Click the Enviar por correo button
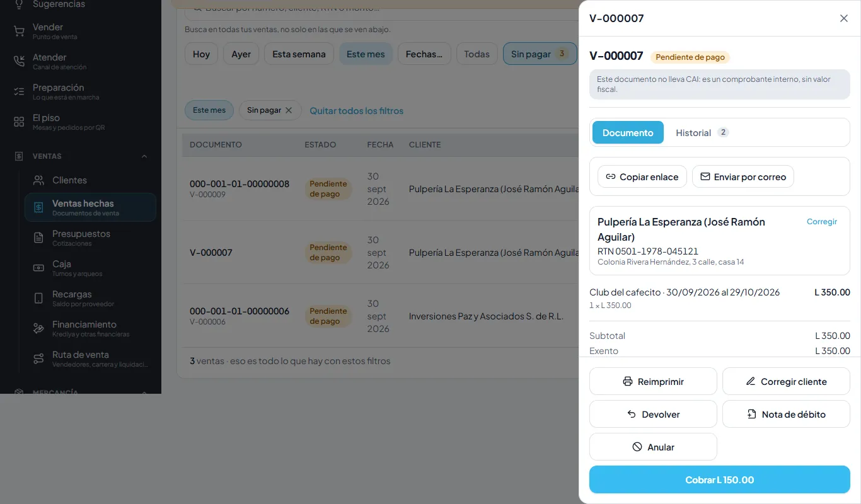This screenshot has width=861, height=504. tap(743, 177)
